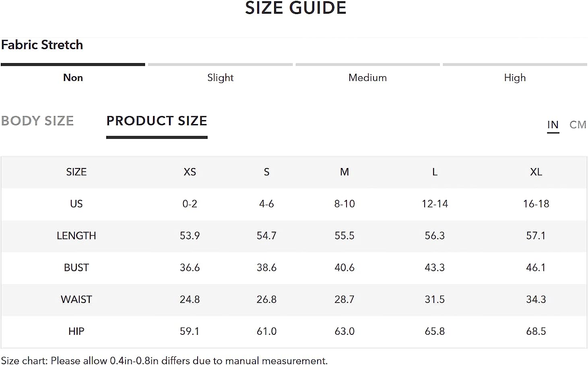Screen dimensions: 588x365
Task: Click the M size column header
Action: (345, 172)
